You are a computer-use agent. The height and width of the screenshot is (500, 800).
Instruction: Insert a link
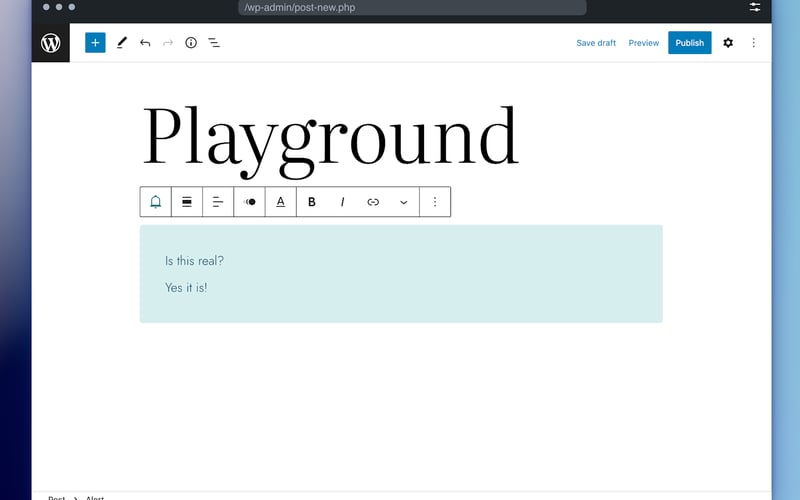tap(373, 202)
